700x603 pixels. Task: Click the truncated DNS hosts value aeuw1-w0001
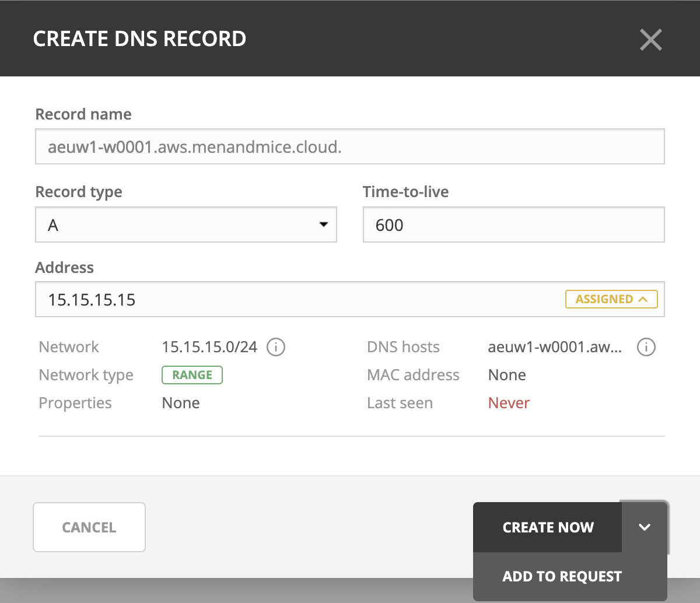click(555, 347)
